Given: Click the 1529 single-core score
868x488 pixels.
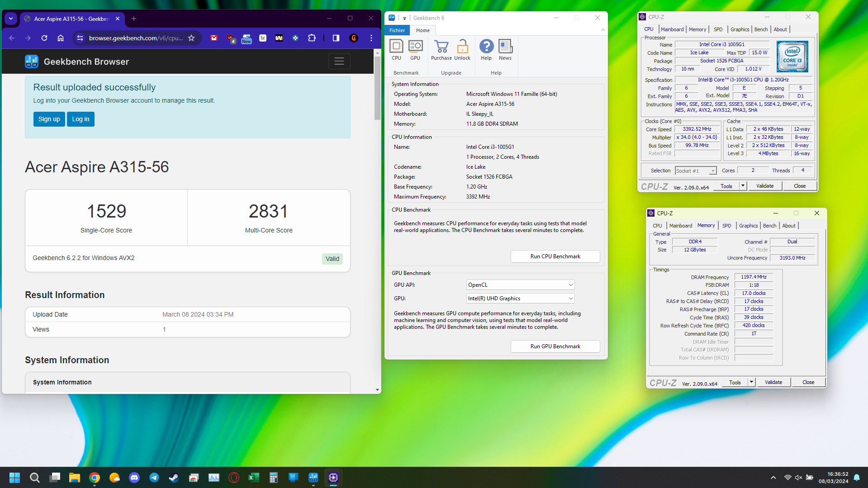Looking at the screenshot, I should coord(106,211).
